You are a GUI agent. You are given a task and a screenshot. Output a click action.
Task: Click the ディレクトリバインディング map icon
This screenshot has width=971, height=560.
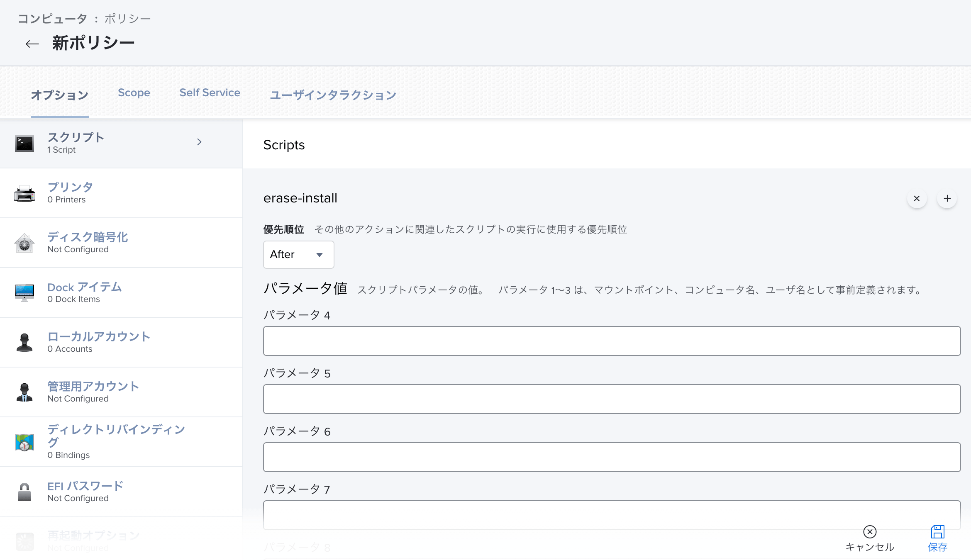(24, 442)
